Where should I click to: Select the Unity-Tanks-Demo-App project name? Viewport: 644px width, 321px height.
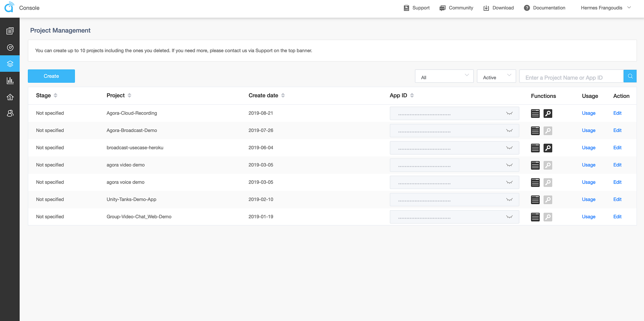coord(131,199)
